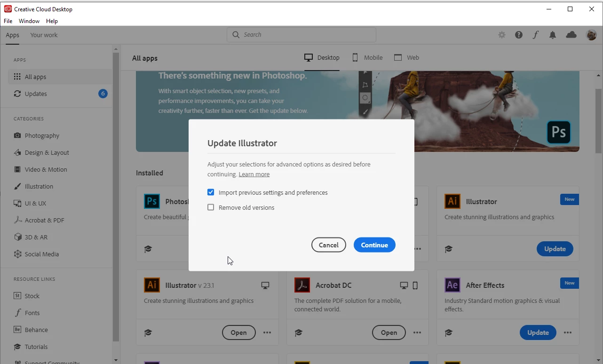Click Acrobat DC app icon
The image size is (603, 364).
302,285
